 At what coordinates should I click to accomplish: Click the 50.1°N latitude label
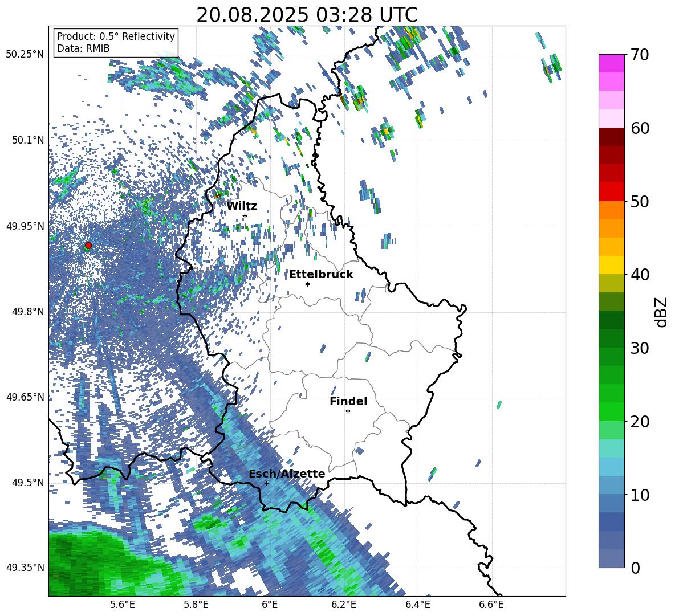click(x=27, y=141)
